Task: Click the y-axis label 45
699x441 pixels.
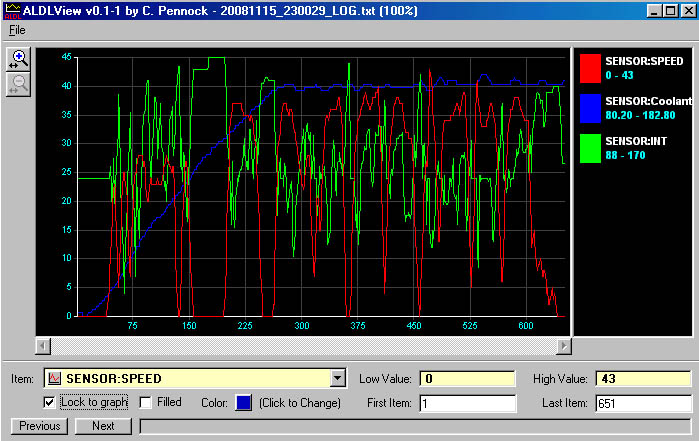Action: coord(66,57)
